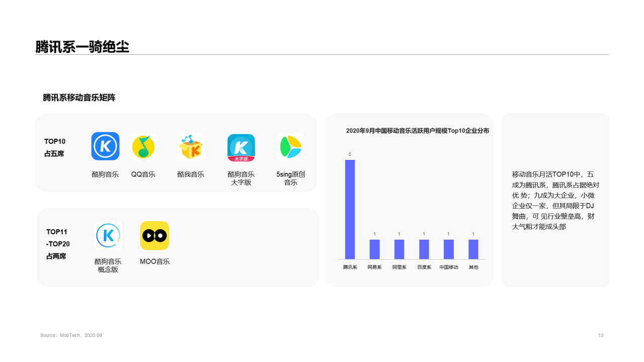Click the 百度系 axis label

coord(424,267)
